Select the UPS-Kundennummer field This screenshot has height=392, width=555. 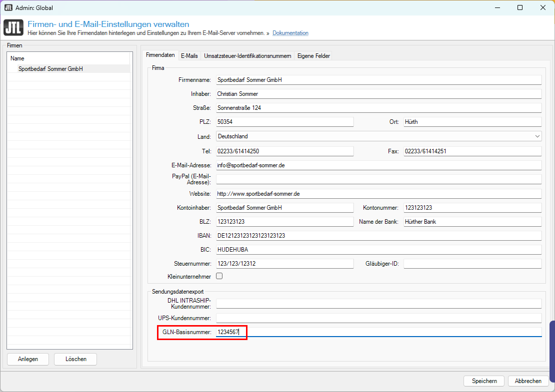click(x=378, y=318)
